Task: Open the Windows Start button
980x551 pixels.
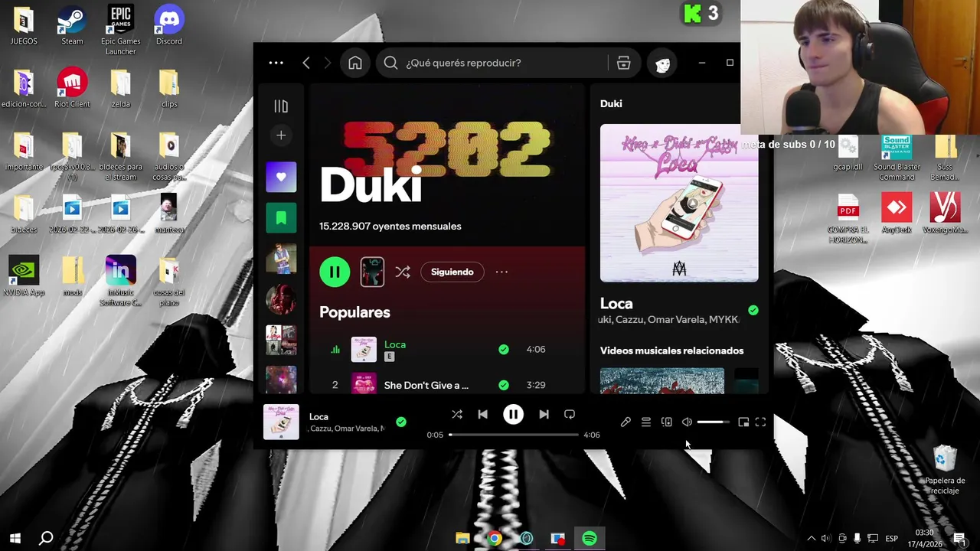Action: (15, 538)
